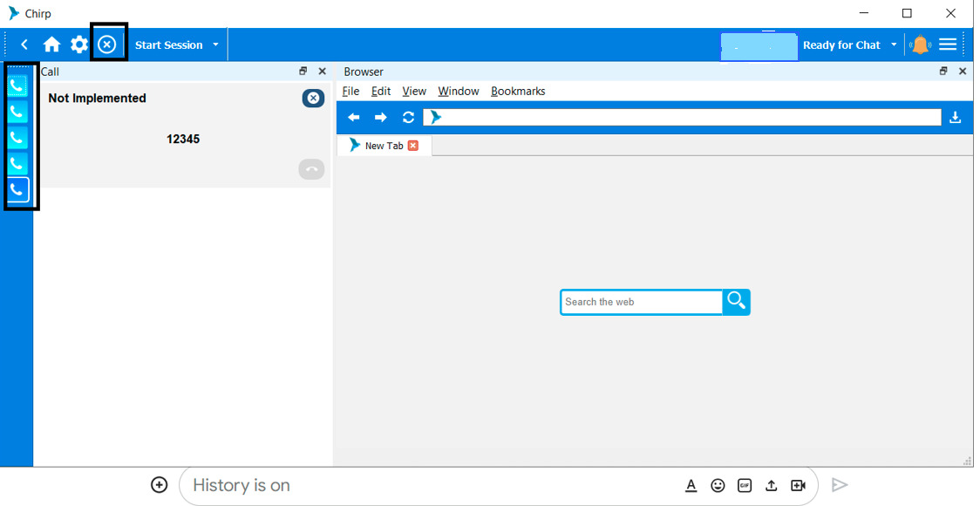Open browser downloads icon
980x506 pixels.
tap(955, 118)
